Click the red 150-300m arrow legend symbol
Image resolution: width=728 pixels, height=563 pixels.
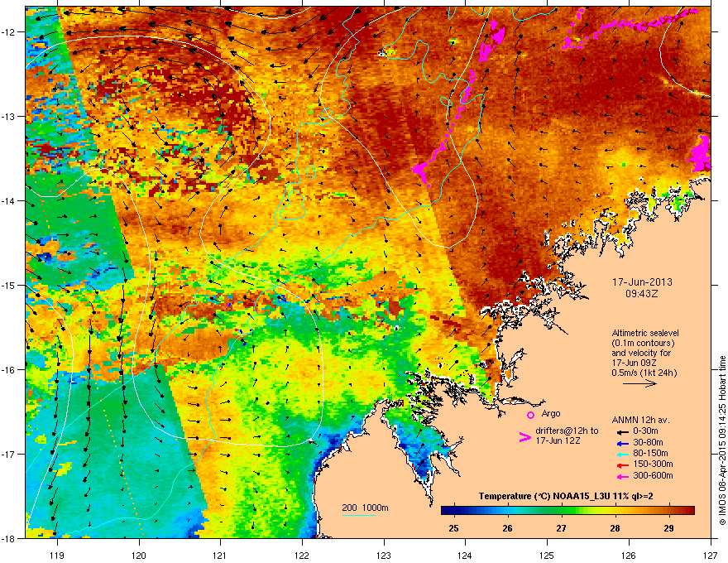click(623, 465)
